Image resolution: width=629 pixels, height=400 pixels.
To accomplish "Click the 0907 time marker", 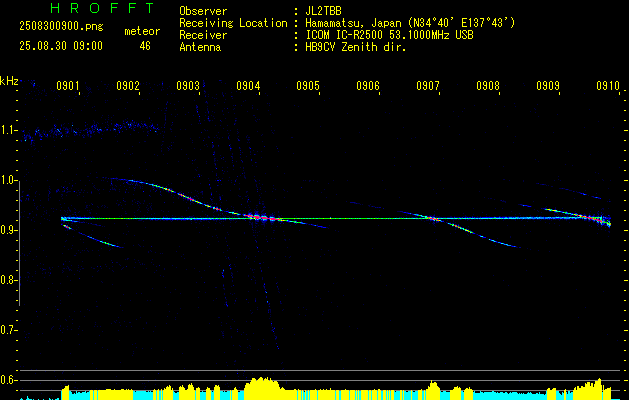I will (x=428, y=85).
